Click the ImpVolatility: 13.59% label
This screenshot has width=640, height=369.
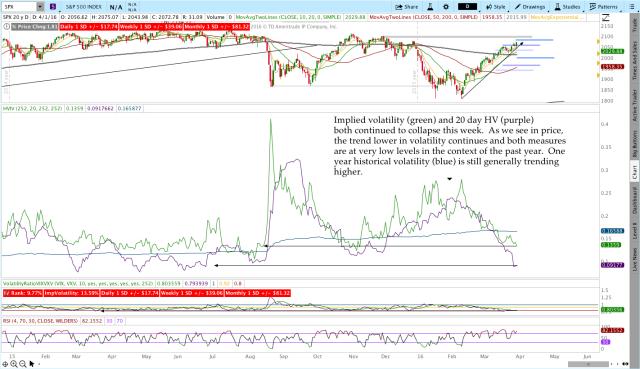tap(71, 293)
